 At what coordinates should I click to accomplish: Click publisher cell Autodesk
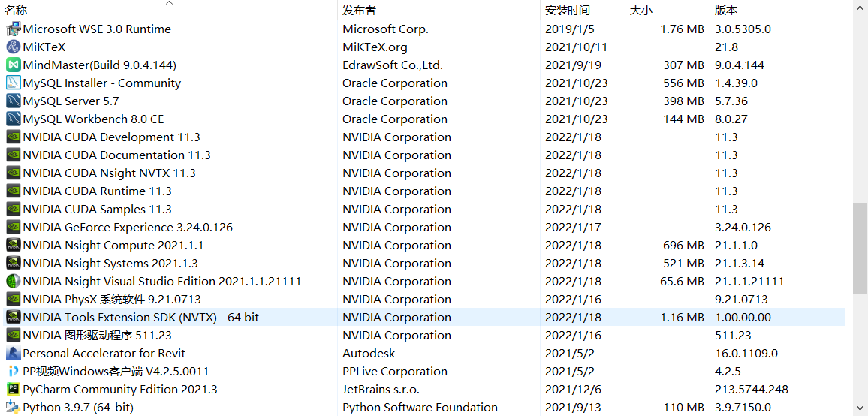point(369,354)
